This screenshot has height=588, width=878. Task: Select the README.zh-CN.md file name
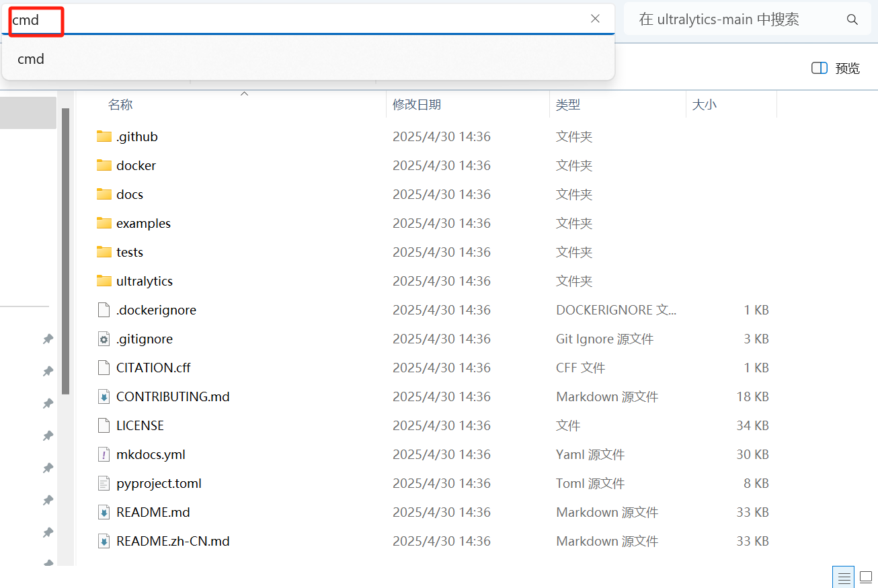point(173,541)
